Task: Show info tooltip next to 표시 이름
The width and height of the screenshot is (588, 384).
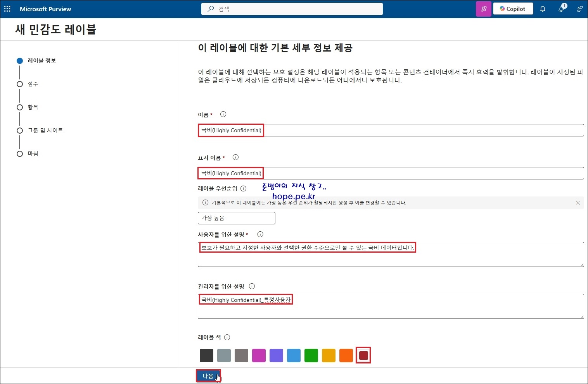Action: point(235,157)
